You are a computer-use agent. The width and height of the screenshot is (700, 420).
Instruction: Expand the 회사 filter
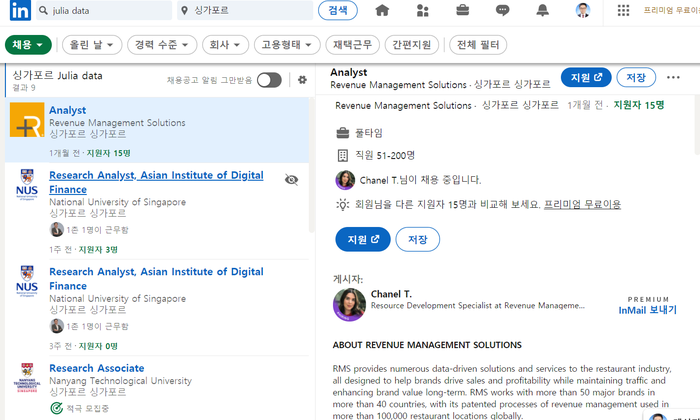(225, 45)
